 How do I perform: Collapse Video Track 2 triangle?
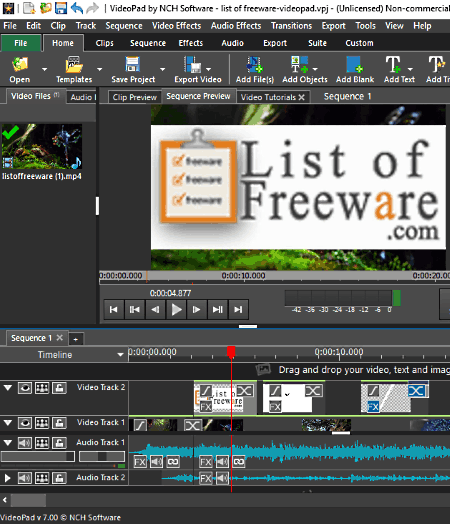(8, 388)
